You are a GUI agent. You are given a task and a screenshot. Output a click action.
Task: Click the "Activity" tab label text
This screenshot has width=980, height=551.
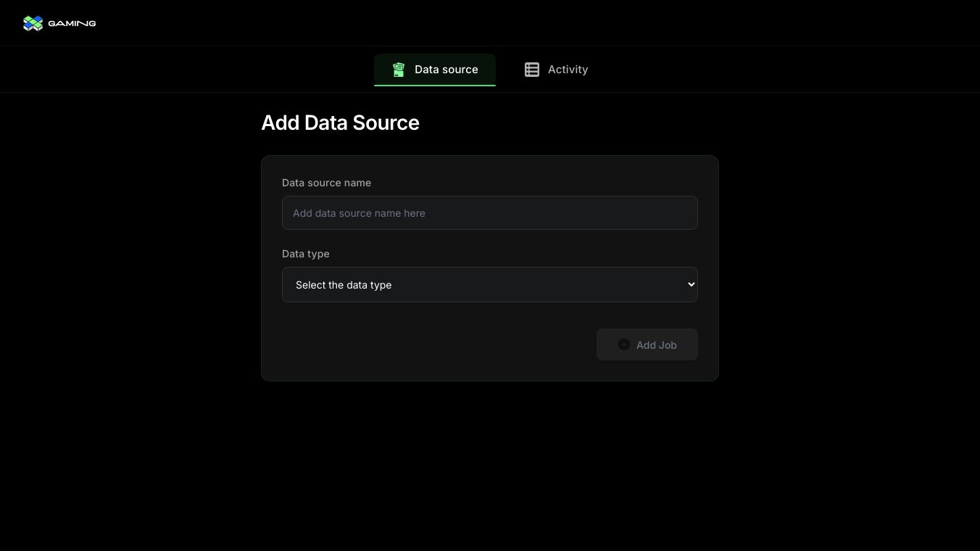coord(568,70)
